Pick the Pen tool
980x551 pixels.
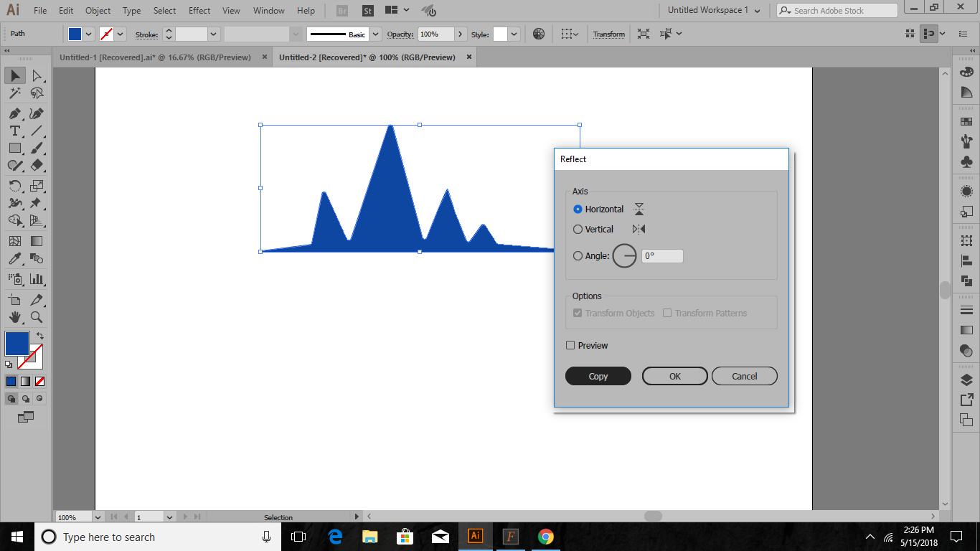click(x=15, y=113)
